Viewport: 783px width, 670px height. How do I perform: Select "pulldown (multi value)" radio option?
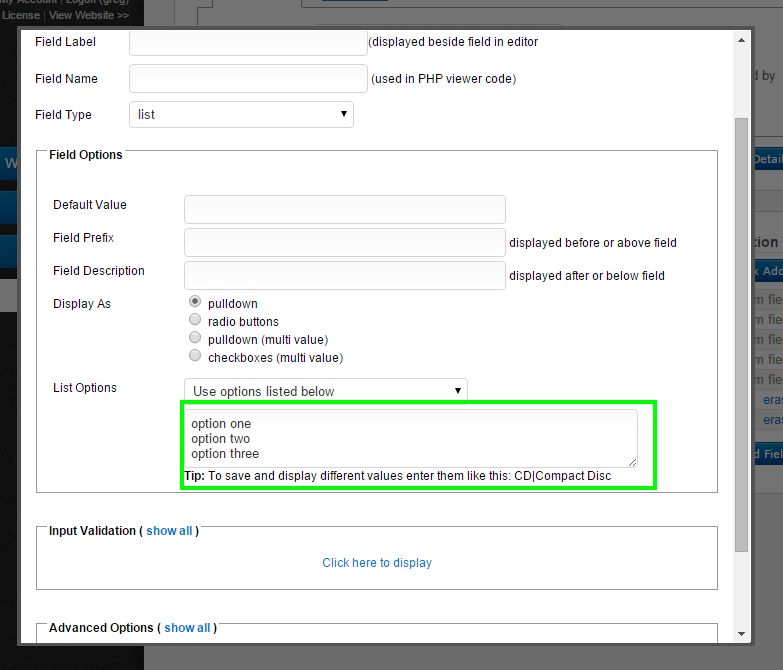point(195,339)
